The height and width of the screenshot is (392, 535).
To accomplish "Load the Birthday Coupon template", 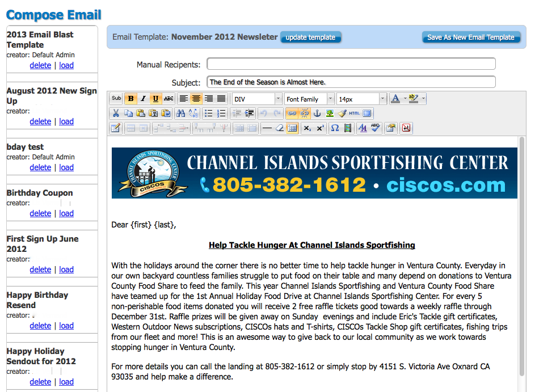I will (66, 213).
